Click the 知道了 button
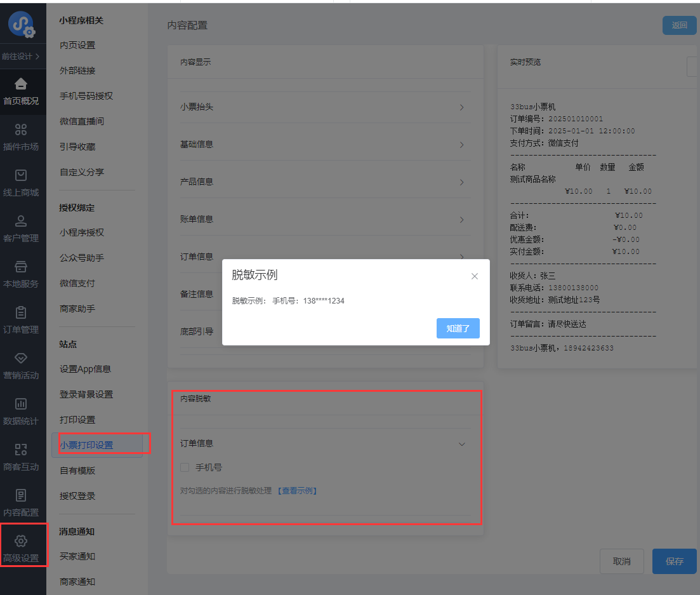 (x=458, y=328)
